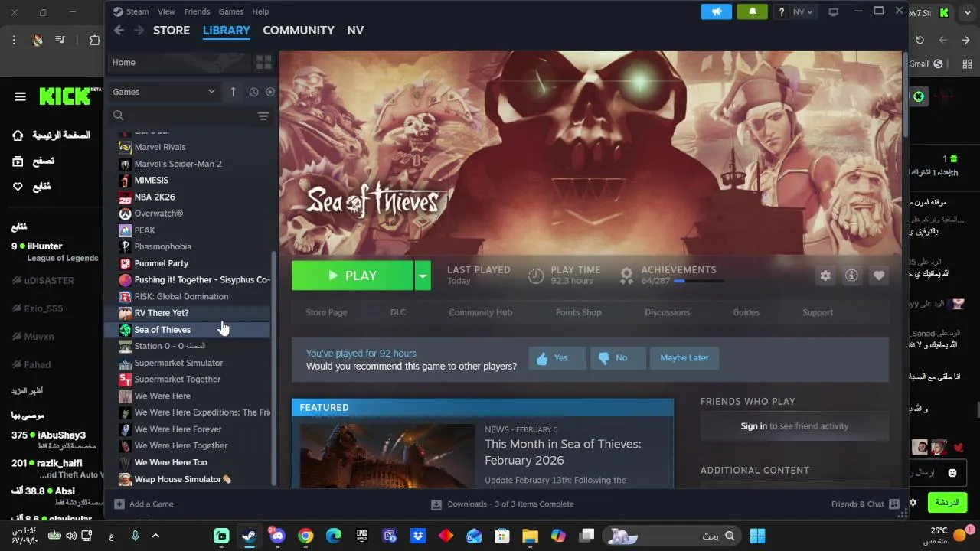
Task: Switch to collections grid view icon
Action: 263,62
